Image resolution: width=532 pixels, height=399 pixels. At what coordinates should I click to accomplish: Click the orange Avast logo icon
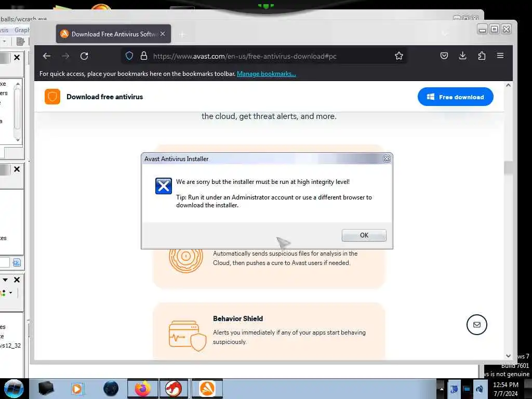coord(52,97)
